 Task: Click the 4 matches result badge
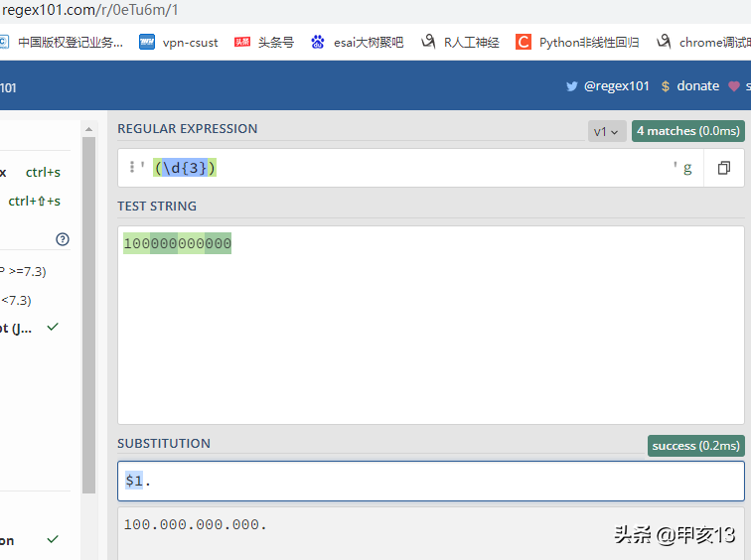[687, 131]
